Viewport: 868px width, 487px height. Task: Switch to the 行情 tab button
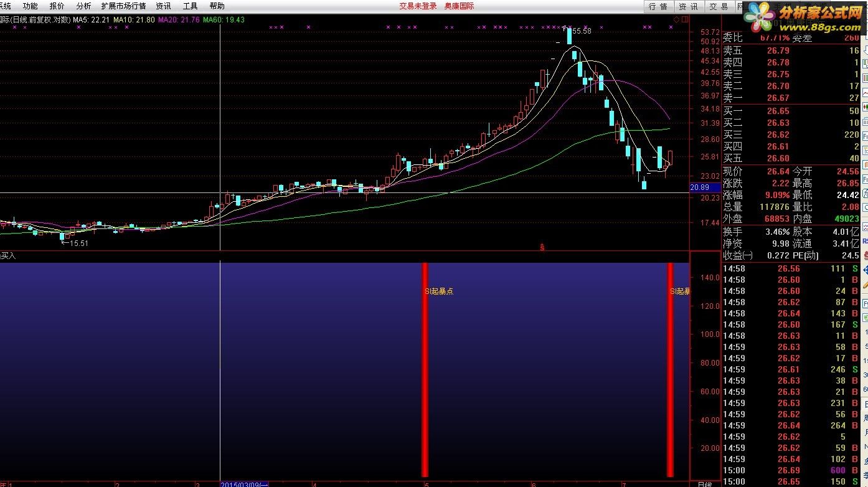tap(658, 6)
